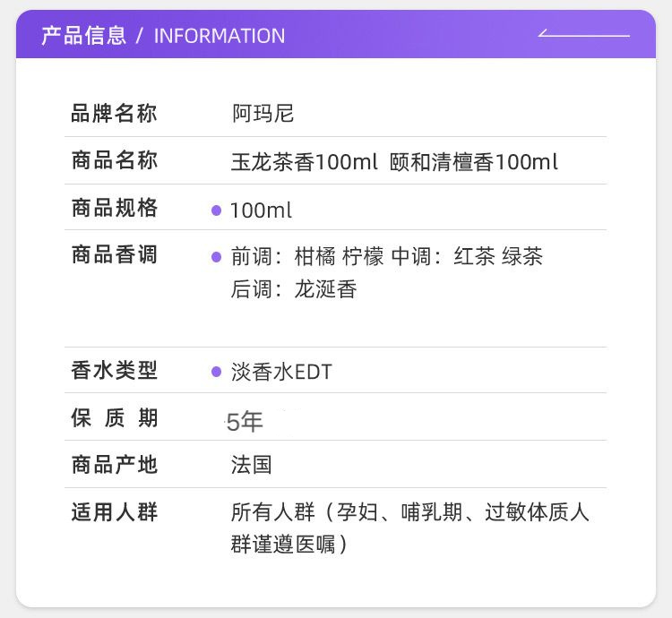
Task: Click the 保质期 label
Action: click(x=114, y=417)
